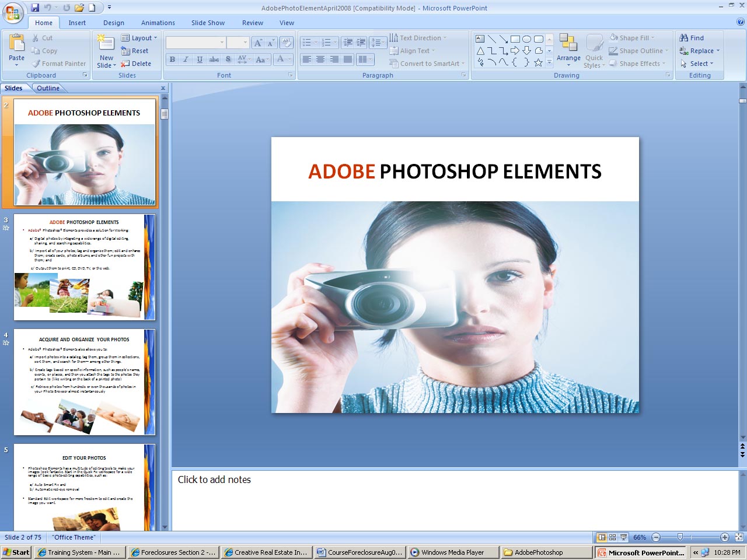Click the Reset slide button
Viewport: 747px width, 560px height.
(135, 51)
